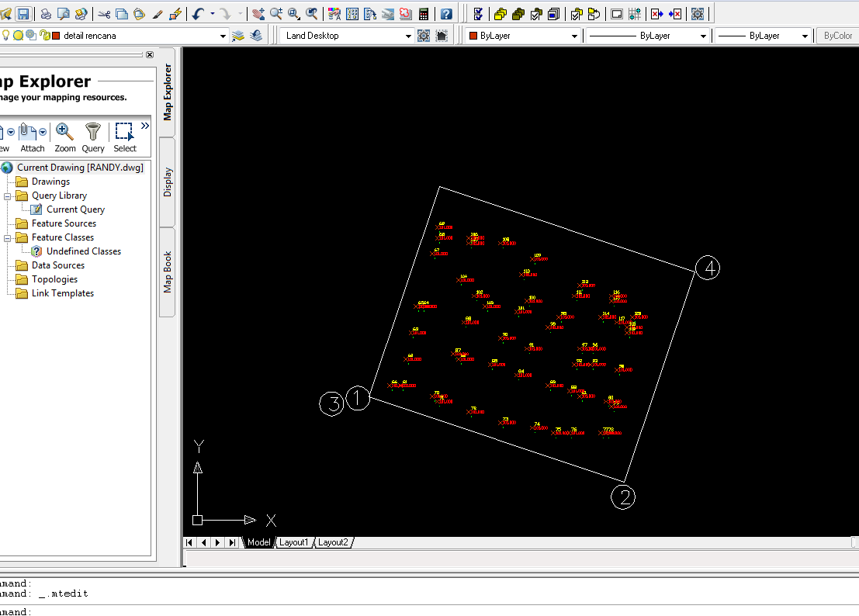Collapse the Feature Classes node
Viewport: 859px width, 616px height.
click(x=7, y=238)
